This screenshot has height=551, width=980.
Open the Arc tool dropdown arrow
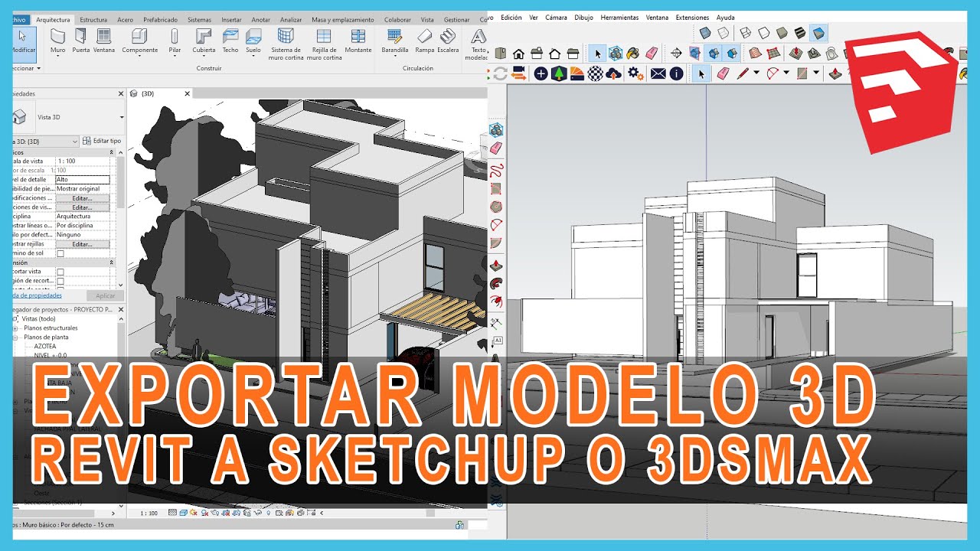click(786, 73)
